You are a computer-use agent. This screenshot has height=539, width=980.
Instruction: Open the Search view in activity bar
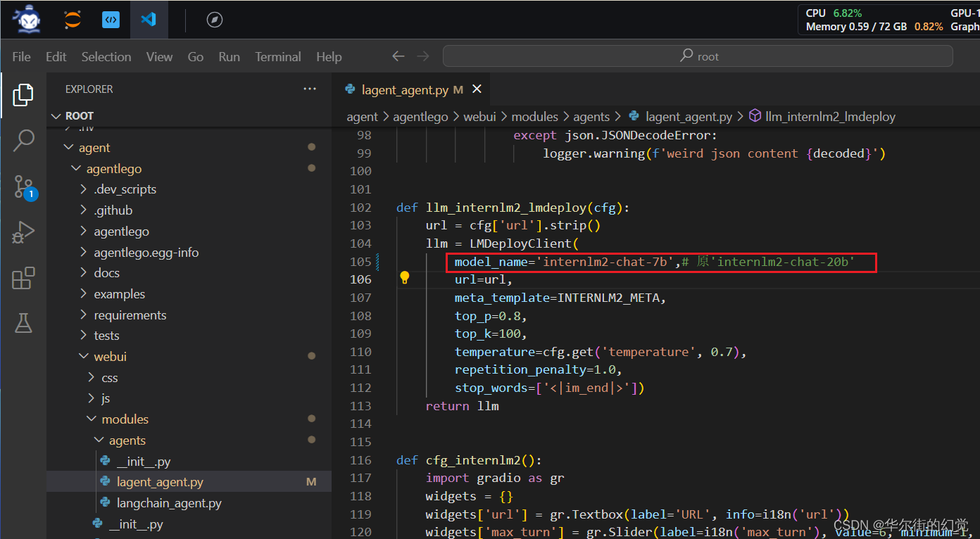coord(23,141)
